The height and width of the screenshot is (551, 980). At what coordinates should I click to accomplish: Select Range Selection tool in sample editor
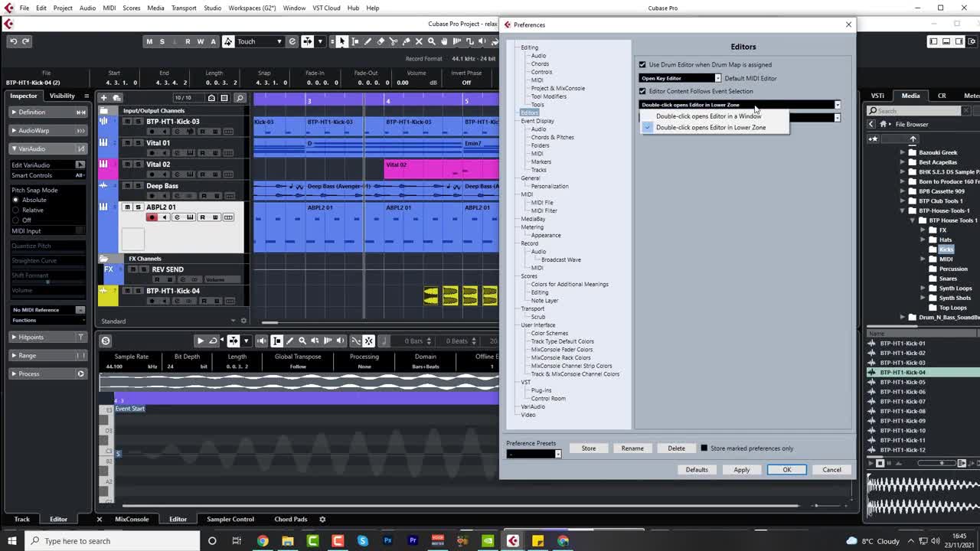[x=277, y=341]
